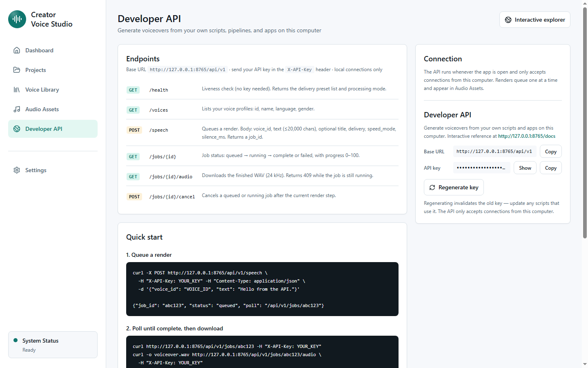Click the Creator Voice Studio waveform logo

point(17,19)
